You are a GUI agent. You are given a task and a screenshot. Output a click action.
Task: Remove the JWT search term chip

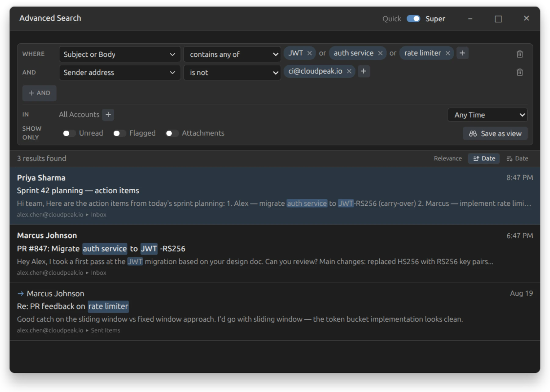click(309, 53)
